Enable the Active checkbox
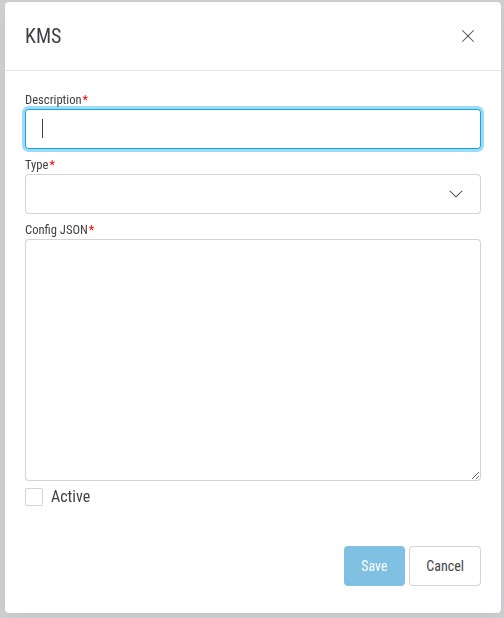The height and width of the screenshot is (618, 504). 34,497
